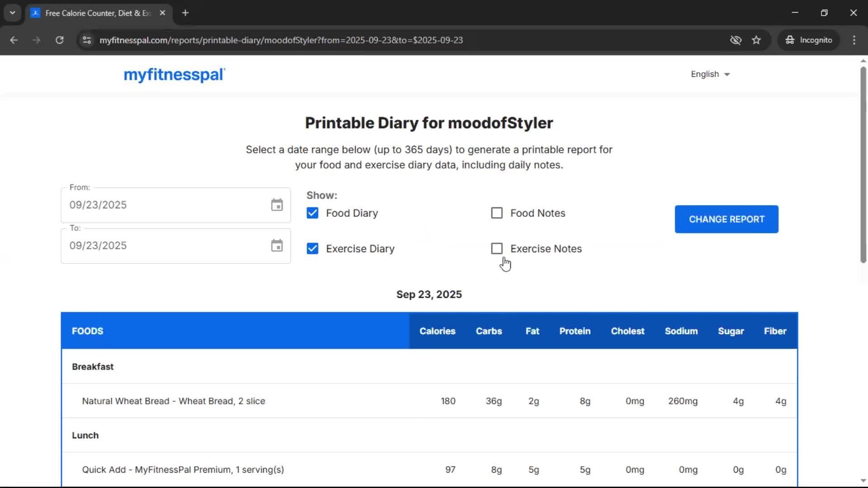Click the 180 calories value for wheat bread
Image resolution: width=868 pixels, height=488 pixels.
tap(448, 401)
